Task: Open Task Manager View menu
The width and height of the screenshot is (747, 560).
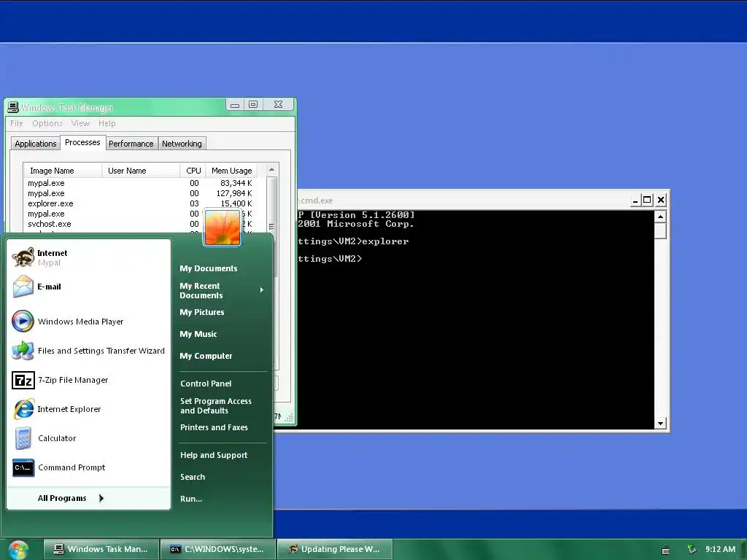Action: [x=80, y=123]
